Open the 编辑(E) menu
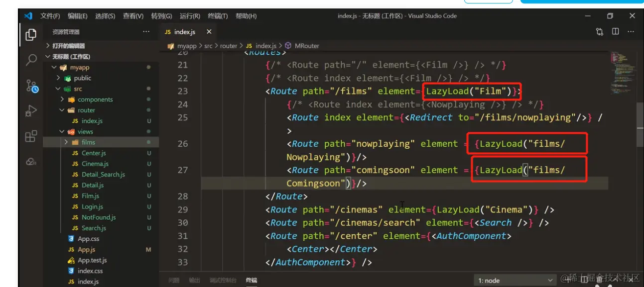Image resolution: width=644 pixels, height=287 pixels. click(78, 16)
